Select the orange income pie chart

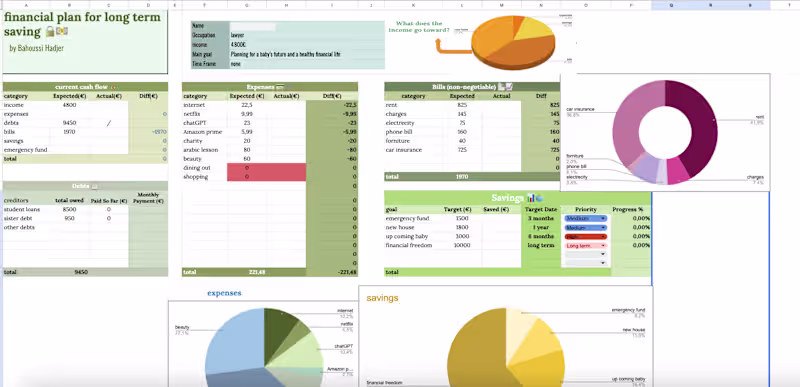[x=513, y=42]
